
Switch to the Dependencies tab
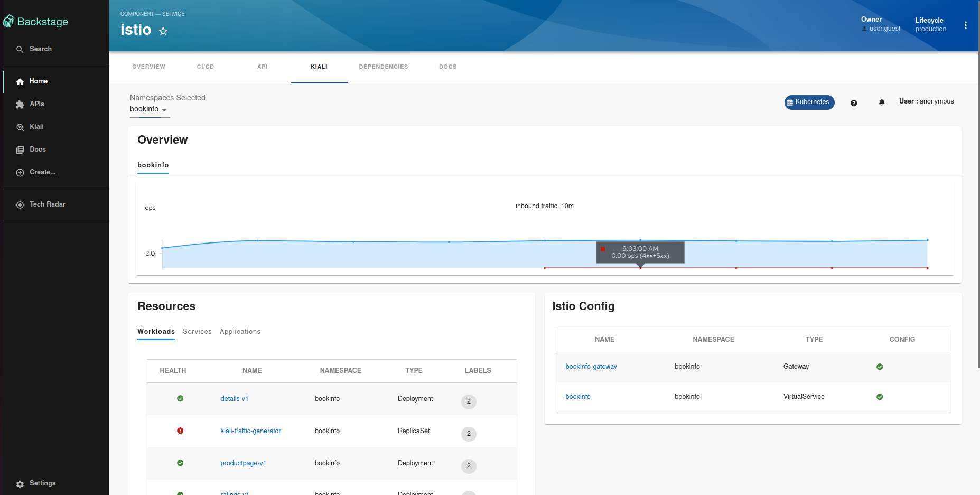pyautogui.click(x=383, y=67)
